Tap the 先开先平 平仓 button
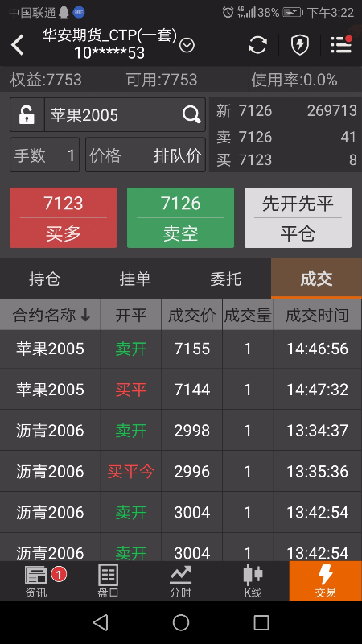 (298, 217)
